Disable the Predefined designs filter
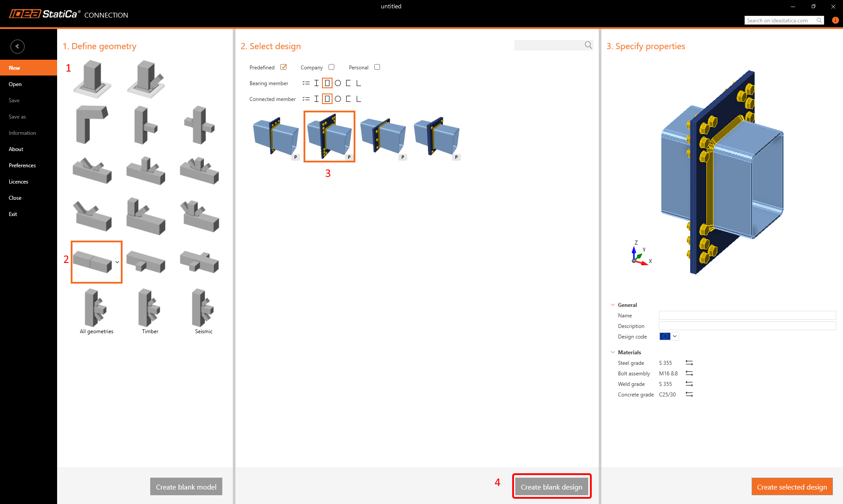Image resolution: width=843 pixels, height=504 pixels. [283, 67]
